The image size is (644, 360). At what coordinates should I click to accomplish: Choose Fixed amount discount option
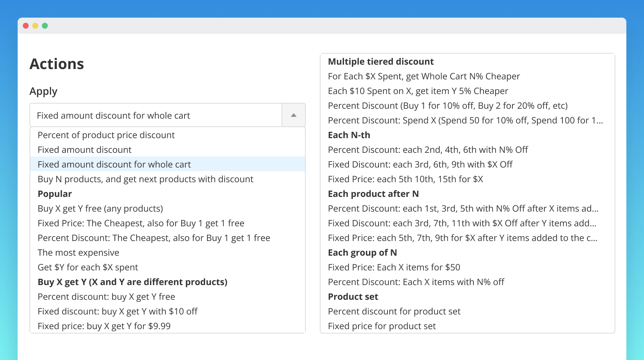pyautogui.click(x=85, y=150)
